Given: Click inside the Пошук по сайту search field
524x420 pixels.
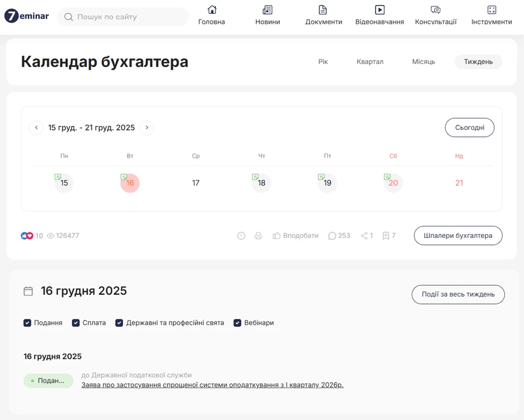Looking at the screenshot, I should click(x=122, y=17).
